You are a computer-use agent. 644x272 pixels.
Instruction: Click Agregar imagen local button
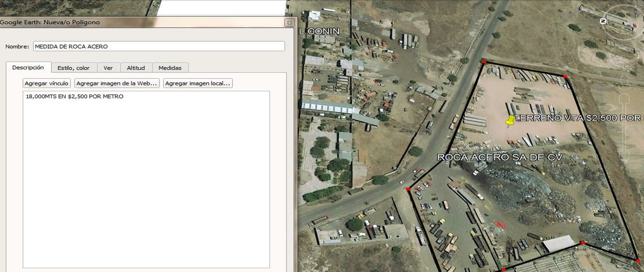coord(197,83)
